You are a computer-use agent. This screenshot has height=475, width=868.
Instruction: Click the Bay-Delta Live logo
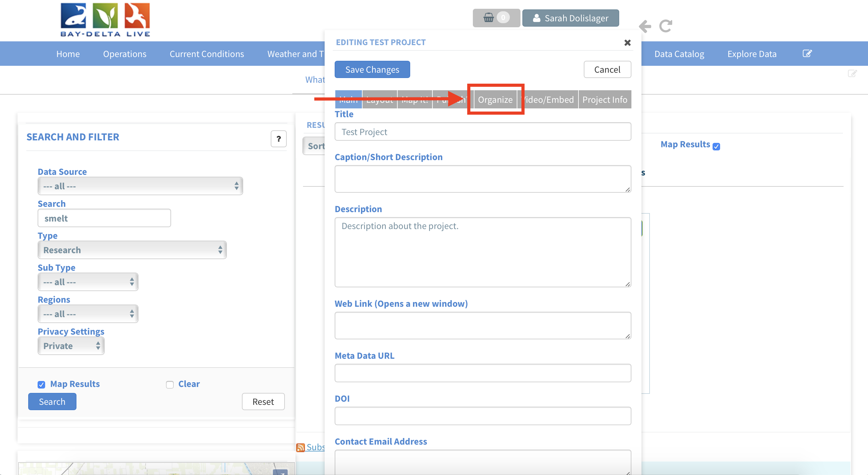pyautogui.click(x=105, y=20)
